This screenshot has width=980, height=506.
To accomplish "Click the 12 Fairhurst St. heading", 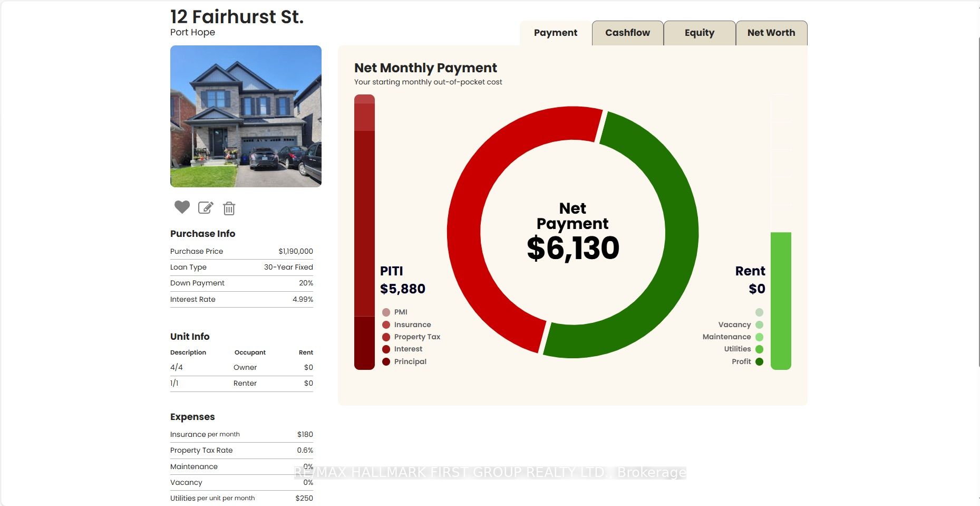I will pos(237,17).
